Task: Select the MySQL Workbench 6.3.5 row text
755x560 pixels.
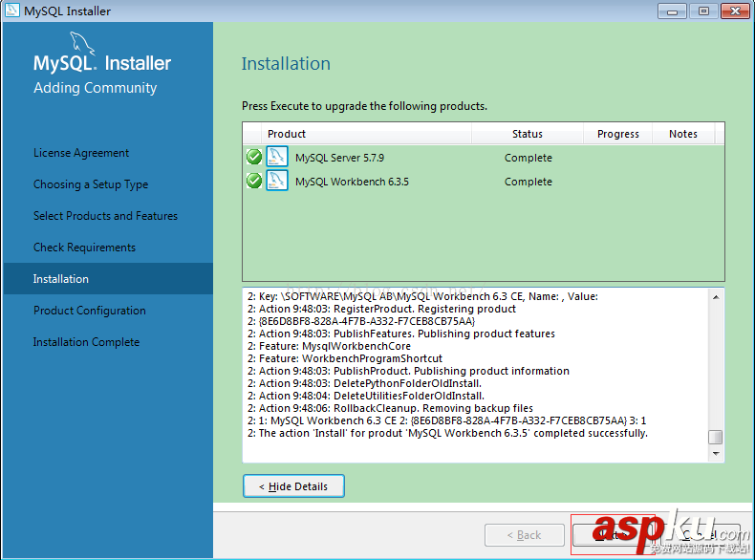Action: click(352, 182)
